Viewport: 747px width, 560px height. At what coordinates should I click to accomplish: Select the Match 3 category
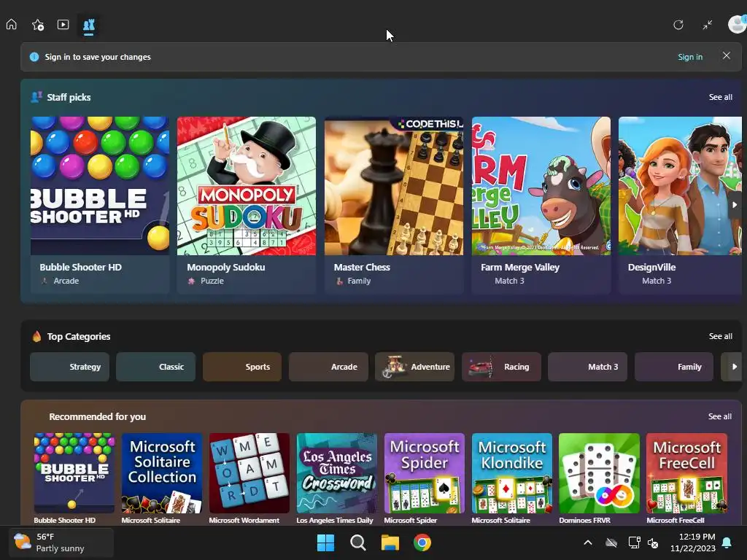point(587,367)
